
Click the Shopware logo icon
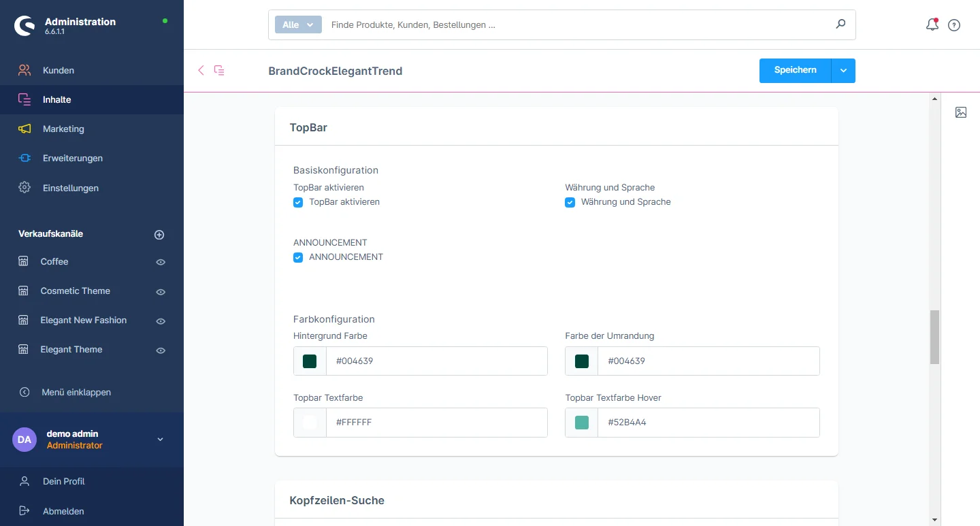pos(24,26)
